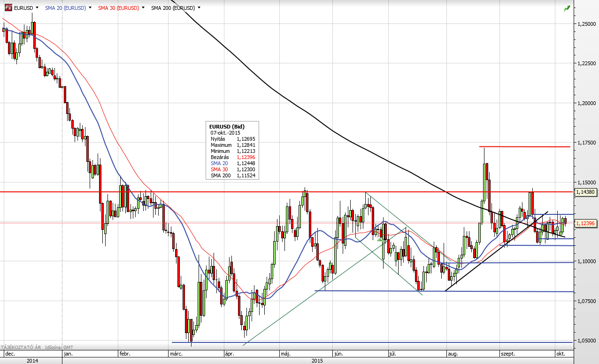Screen dimensions: 599x364
Task: Click the 1,07500 price axis label
Action: tap(587, 301)
